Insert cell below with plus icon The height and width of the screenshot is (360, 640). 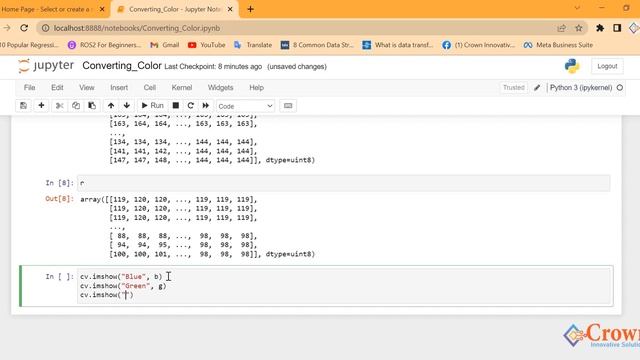[x=41, y=106]
